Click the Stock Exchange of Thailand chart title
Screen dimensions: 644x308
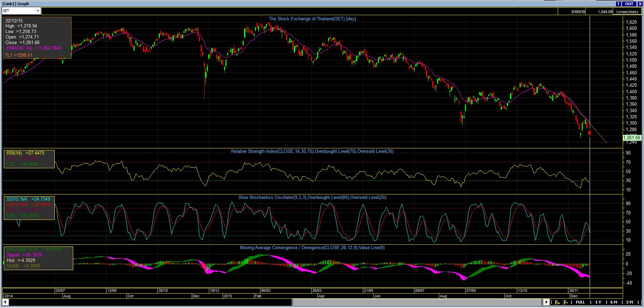[312, 19]
